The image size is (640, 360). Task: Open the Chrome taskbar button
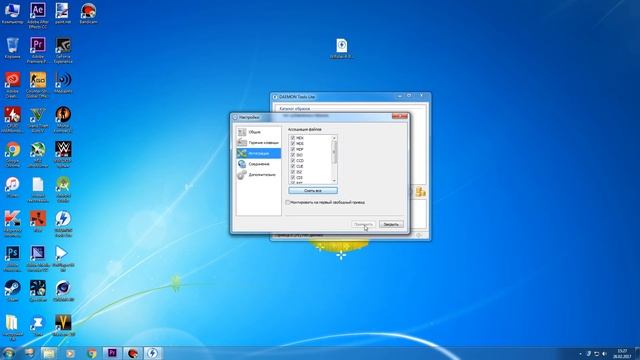tap(92, 353)
